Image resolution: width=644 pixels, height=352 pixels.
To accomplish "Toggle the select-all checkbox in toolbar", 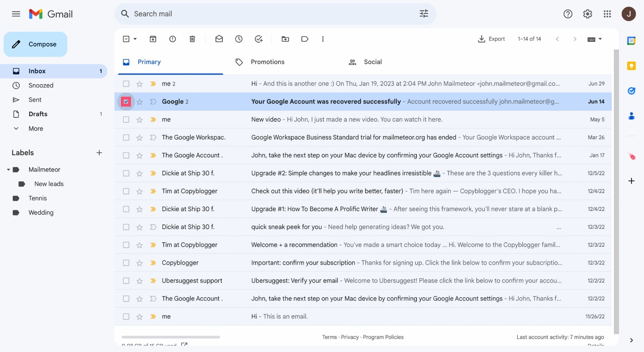I will coord(126,39).
